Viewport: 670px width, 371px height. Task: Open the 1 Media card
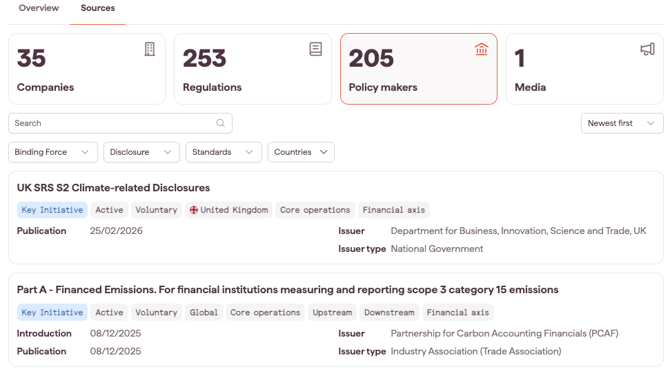[585, 69]
